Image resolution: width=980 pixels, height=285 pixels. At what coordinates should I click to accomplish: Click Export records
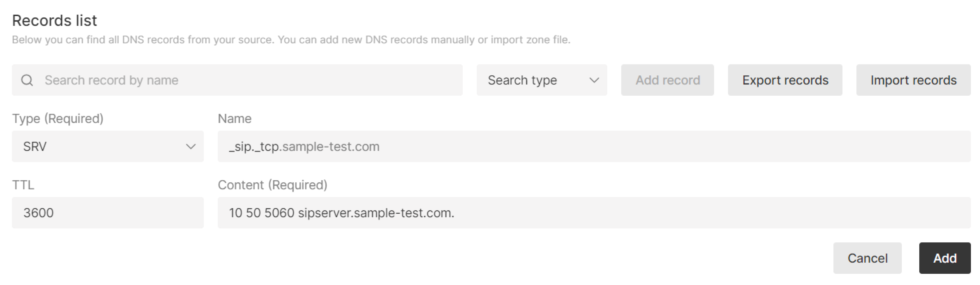(785, 80)
